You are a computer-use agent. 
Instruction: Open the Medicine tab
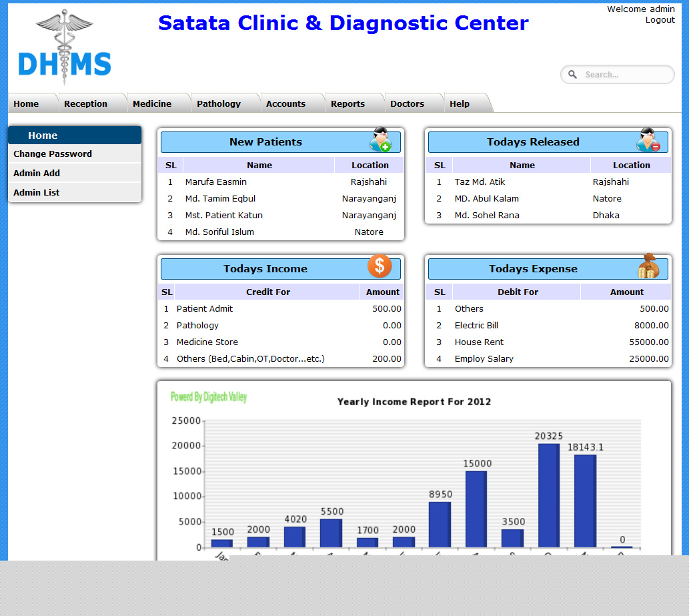coord(152,103)
